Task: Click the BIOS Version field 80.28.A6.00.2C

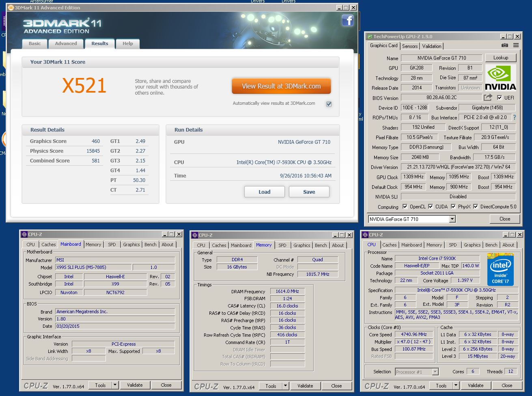Action: (x=442, y=97)
